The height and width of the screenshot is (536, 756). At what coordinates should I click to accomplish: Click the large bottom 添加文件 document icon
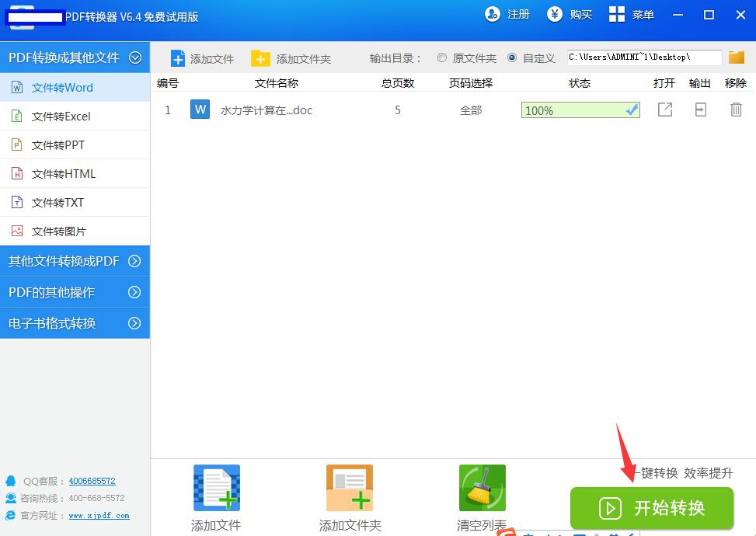coord(217,488)
